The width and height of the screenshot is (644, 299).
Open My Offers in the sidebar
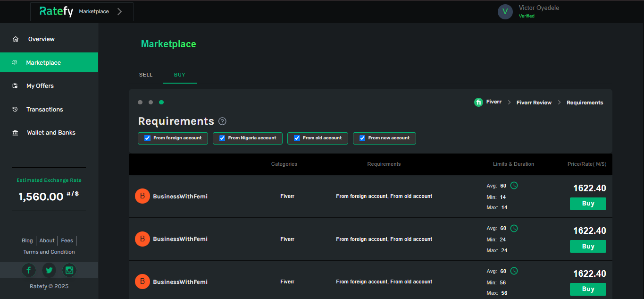[40, 86]
